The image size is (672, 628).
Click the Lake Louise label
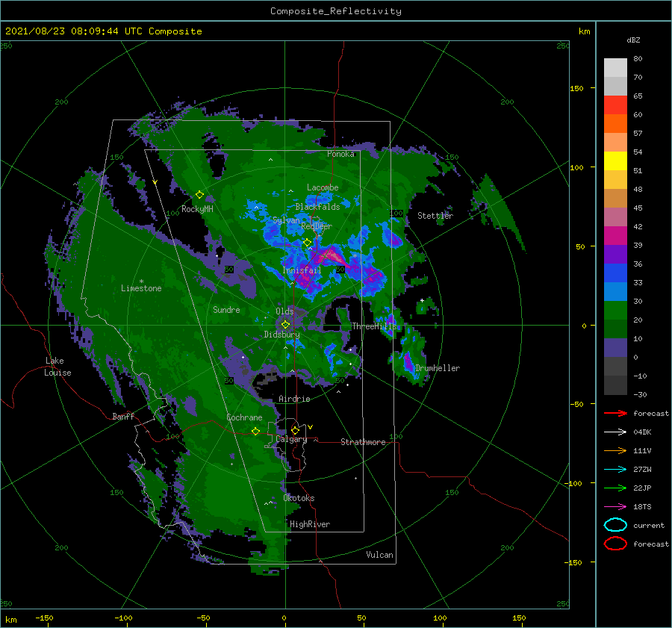coord(57,367)
